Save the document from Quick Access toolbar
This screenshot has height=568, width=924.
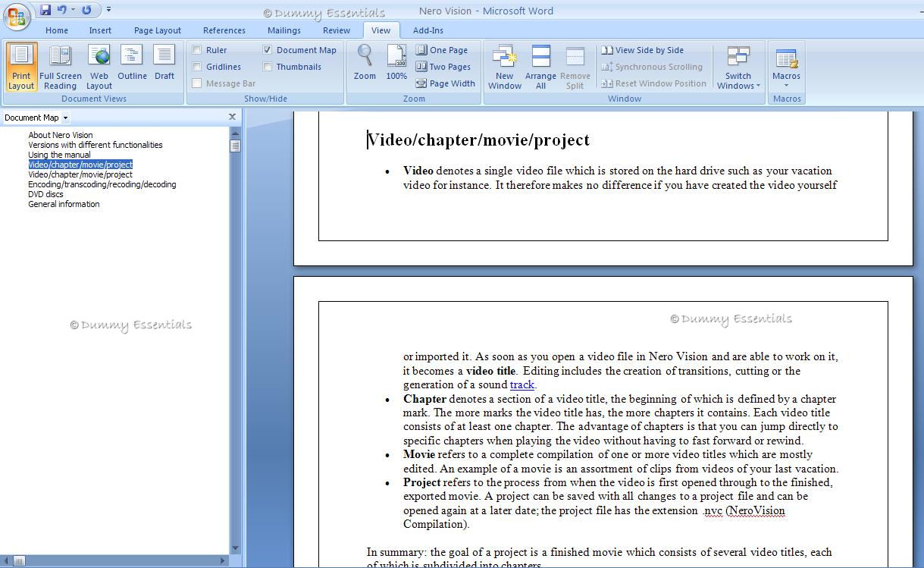coord(45,10)
